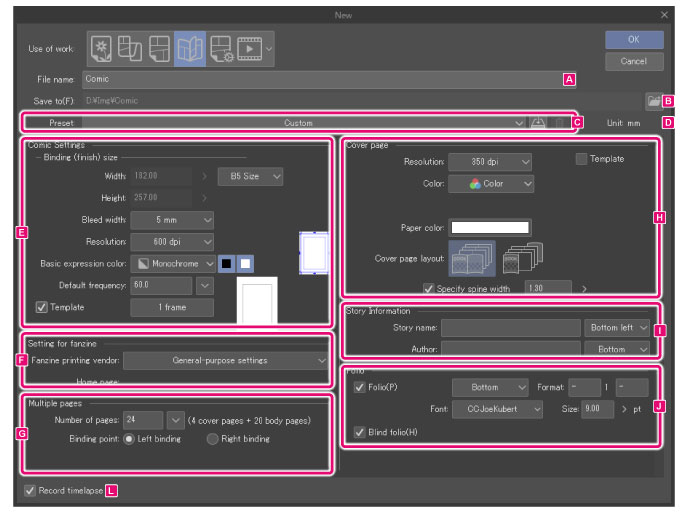The height and width of the screenshot is (512, 693).
Task: Open the Story name Bottom left dropdown
Action: [x=617, y=328]
